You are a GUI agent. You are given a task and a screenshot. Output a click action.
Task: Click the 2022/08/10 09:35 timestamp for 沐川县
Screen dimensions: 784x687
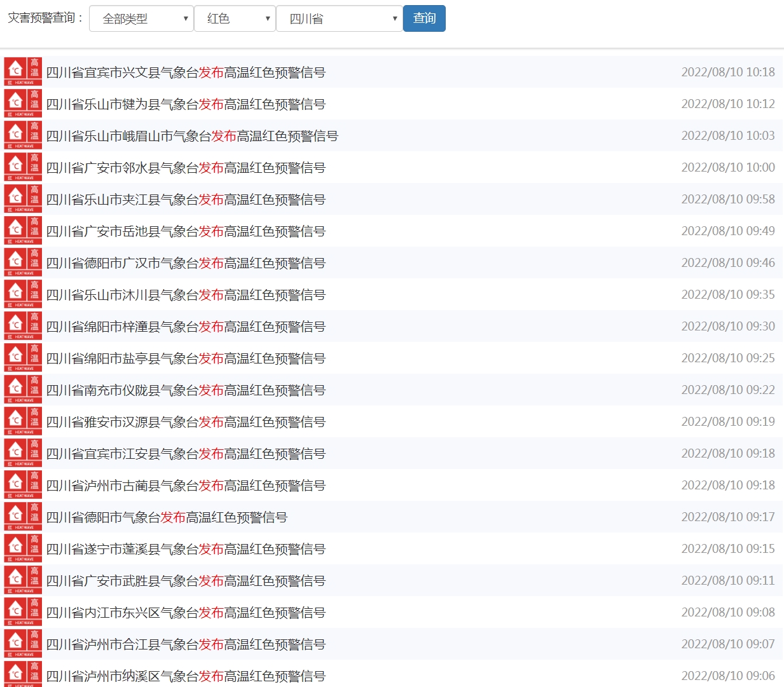click(727, 295)
